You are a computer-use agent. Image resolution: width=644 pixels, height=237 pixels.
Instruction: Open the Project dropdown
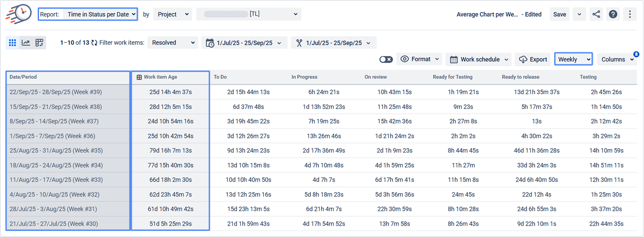(173, 14)
